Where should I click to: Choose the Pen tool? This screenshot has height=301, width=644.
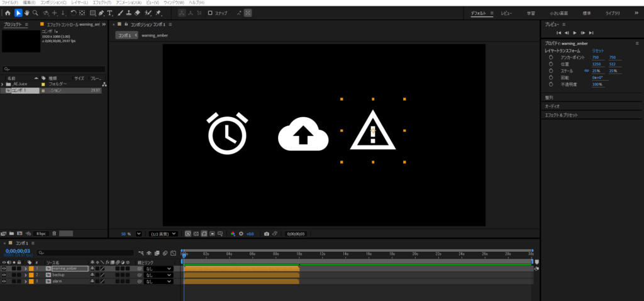tap(101, 13)
